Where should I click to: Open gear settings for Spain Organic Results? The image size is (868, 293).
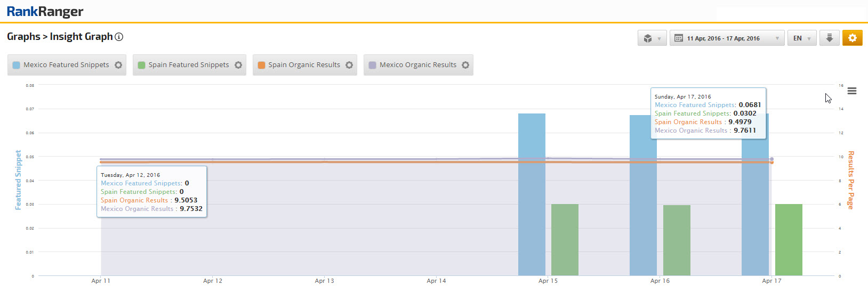click(x=349, y=65)
